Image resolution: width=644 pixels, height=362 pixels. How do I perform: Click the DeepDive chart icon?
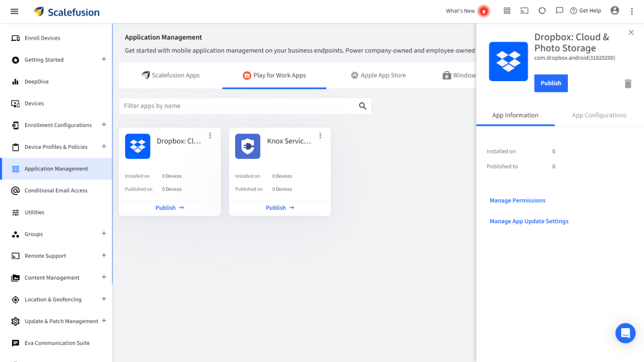pos(16,82)
